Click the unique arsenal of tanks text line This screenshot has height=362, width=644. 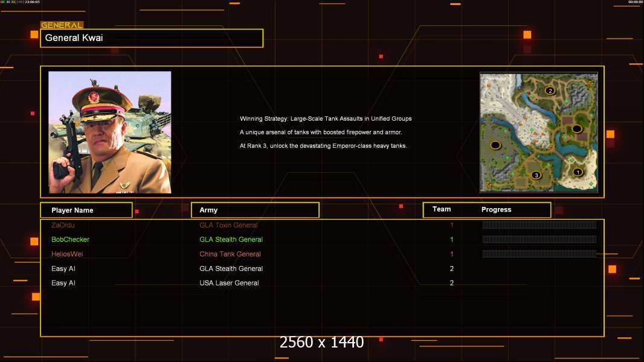pyautogui.click(x=321, y=132)
